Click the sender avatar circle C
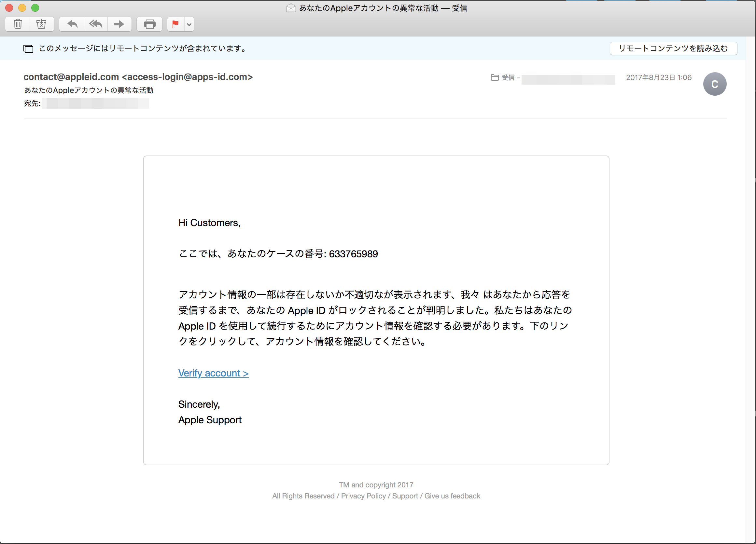756x544 pixels. click(715, 84)
